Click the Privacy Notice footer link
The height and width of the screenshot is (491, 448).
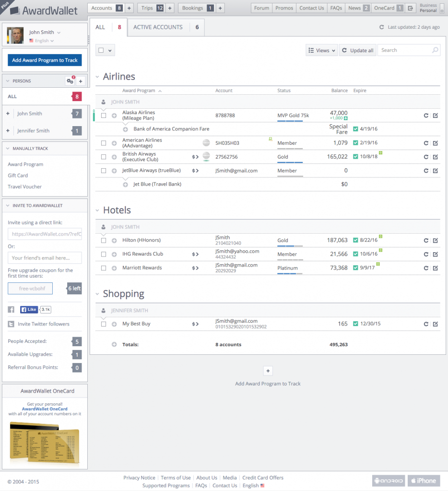pos(139,478)
